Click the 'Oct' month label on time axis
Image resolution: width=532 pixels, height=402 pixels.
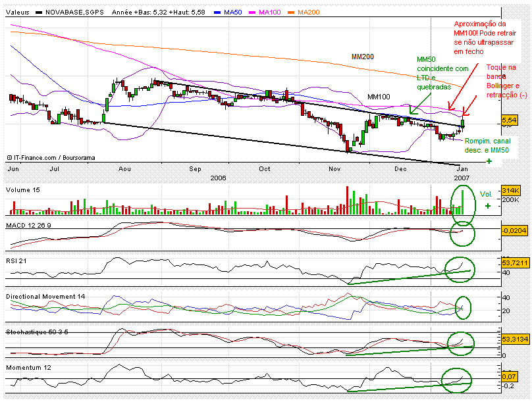pyautogui.click(x=264, y=169)
